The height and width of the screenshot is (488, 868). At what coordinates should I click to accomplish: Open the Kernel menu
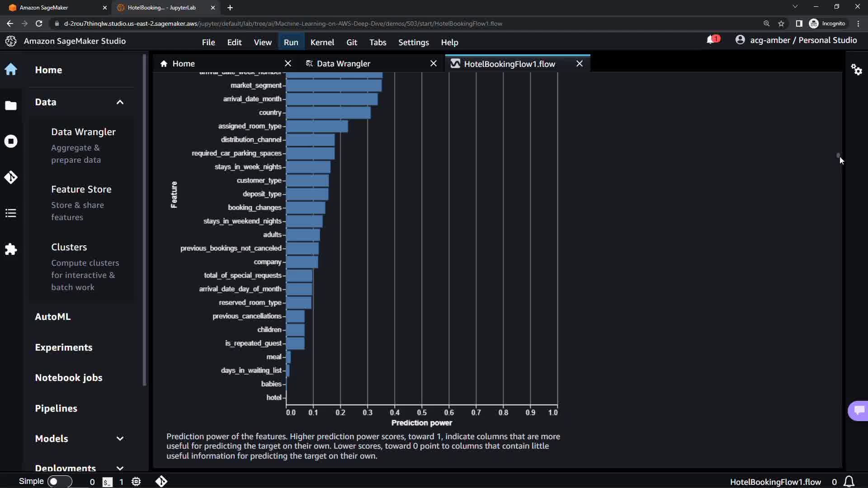(x=322, y=42)
